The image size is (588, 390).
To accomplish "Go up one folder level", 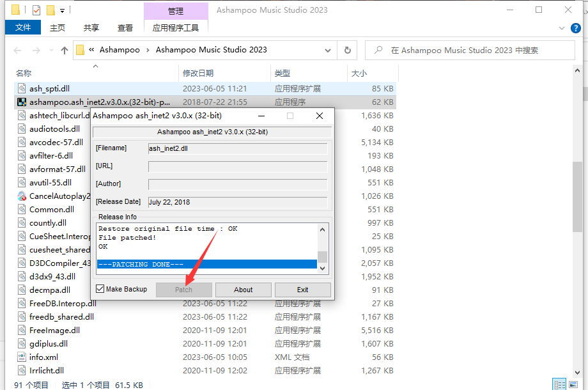I will pos(65,51).
